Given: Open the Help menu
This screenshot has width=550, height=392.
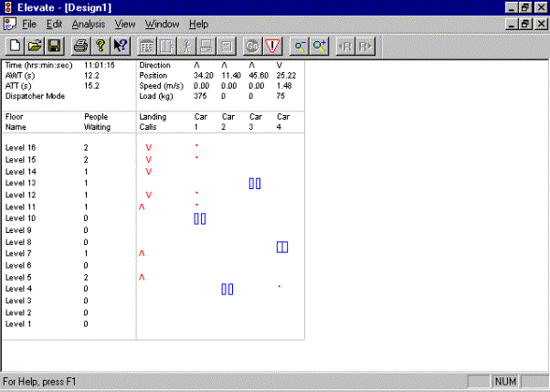Looking at the screenshot, I should (198, 23).
